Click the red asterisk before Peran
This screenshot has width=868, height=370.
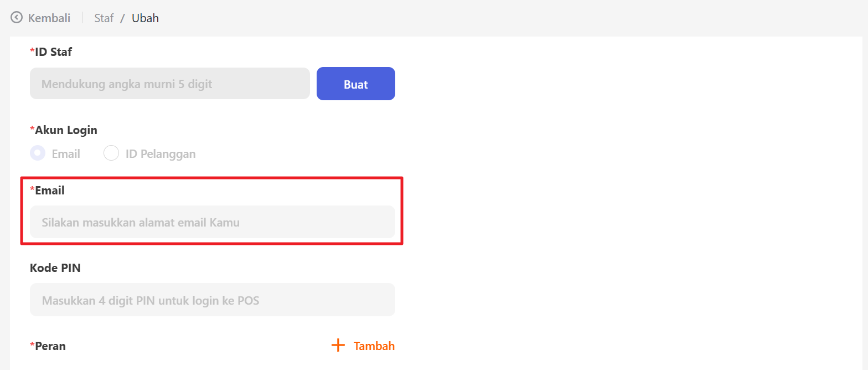(x=32, y=346)
